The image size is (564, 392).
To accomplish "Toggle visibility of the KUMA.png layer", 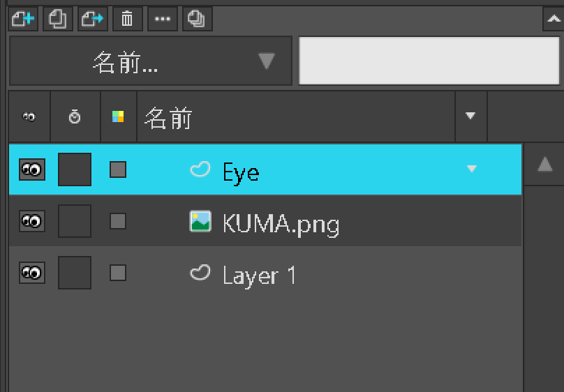I will [x=32, y=221].
